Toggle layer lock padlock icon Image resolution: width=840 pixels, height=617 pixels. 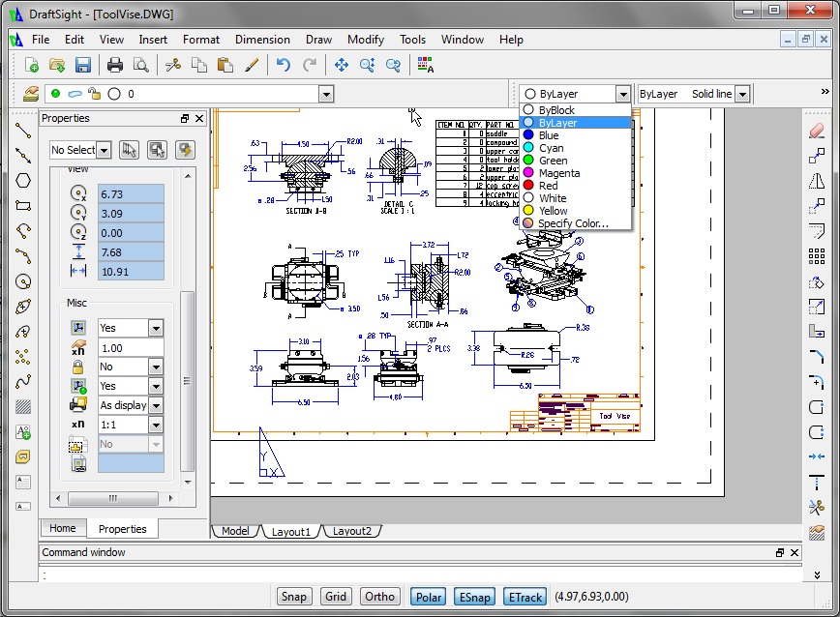point(94,94)
